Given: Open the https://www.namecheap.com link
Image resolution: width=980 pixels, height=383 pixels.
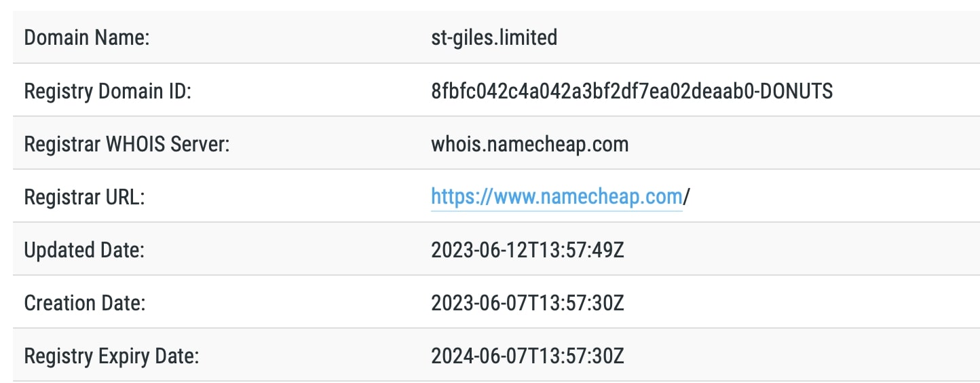Looking at the screenshot, I should click(557, 197).
